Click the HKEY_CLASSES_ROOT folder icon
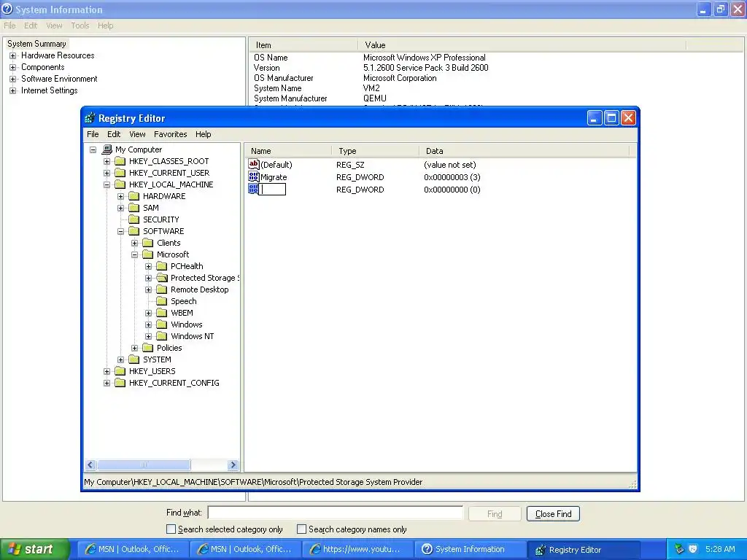 (x=120, y=161)
